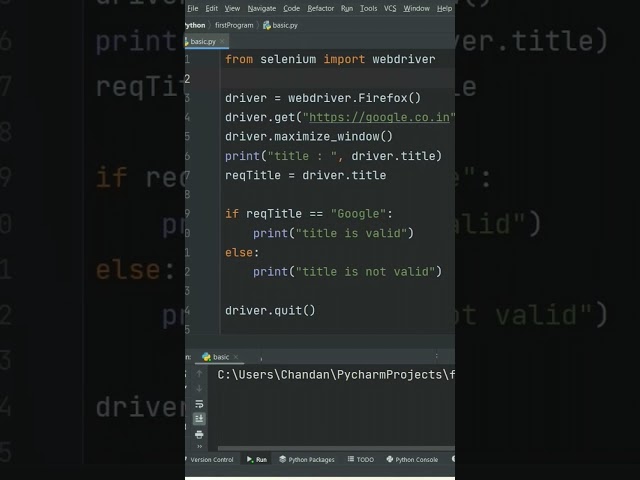
Task: Click the up arrow stack trace icon
Action: click(x=199, y=373)
